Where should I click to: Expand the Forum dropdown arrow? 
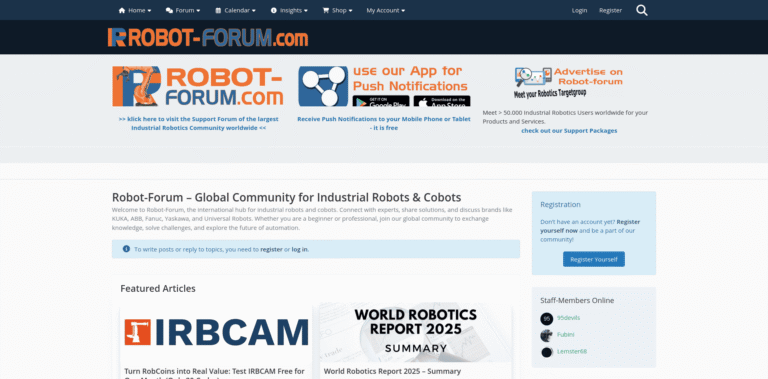198,11
